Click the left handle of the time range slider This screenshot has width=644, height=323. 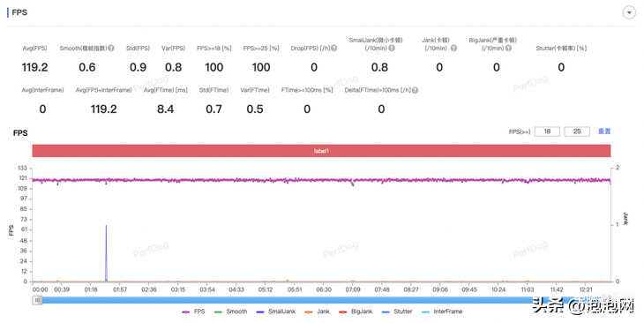coord(37,300)
